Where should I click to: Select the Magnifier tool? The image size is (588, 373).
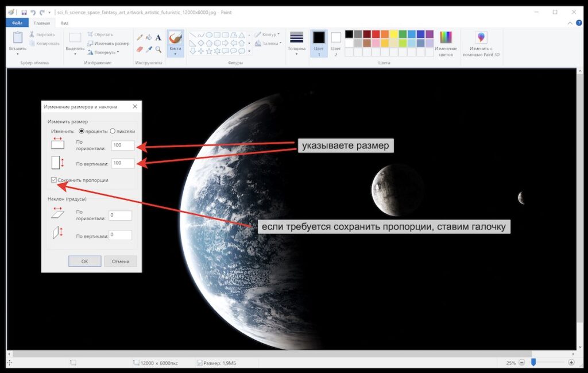point(158,49)
